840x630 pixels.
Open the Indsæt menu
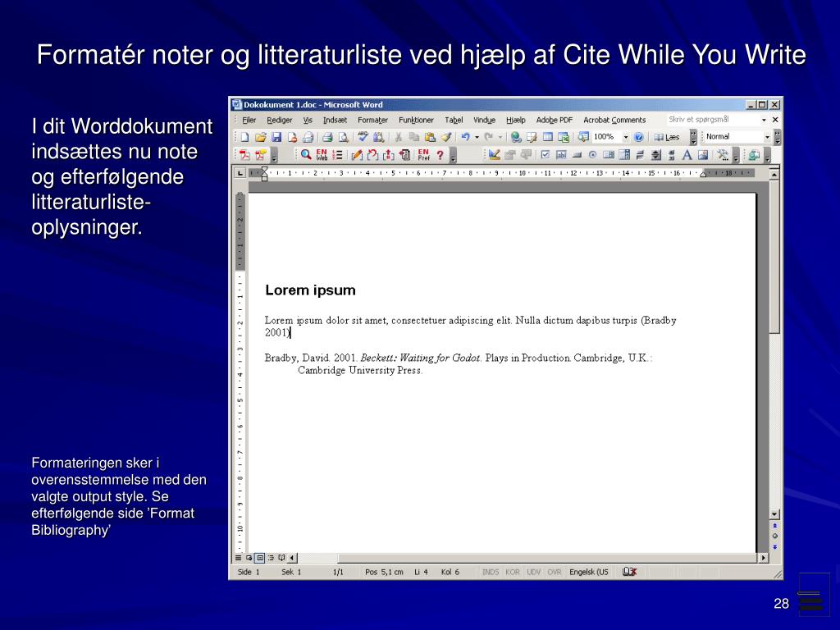coord(335,120)
